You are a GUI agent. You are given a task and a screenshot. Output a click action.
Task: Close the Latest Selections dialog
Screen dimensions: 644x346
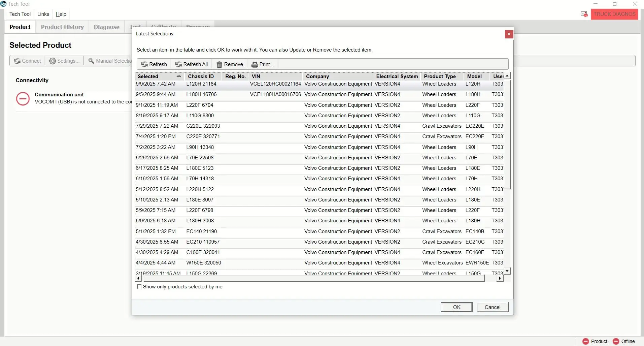pos(509,34)
